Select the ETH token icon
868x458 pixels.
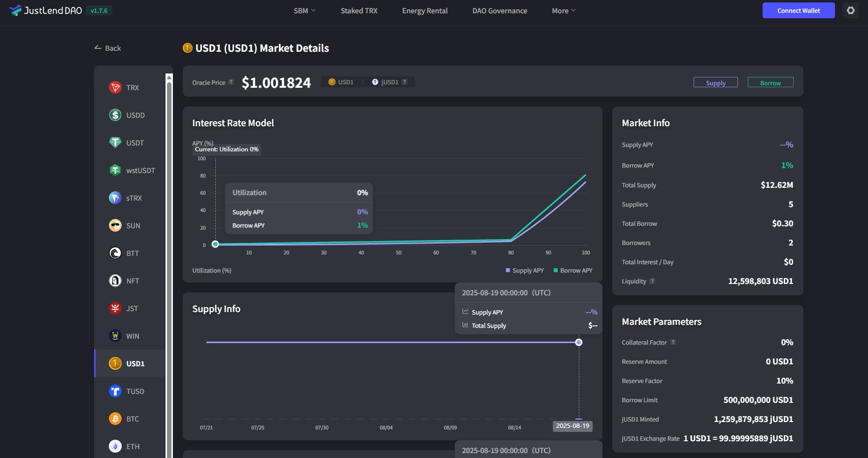coord(115,446)
